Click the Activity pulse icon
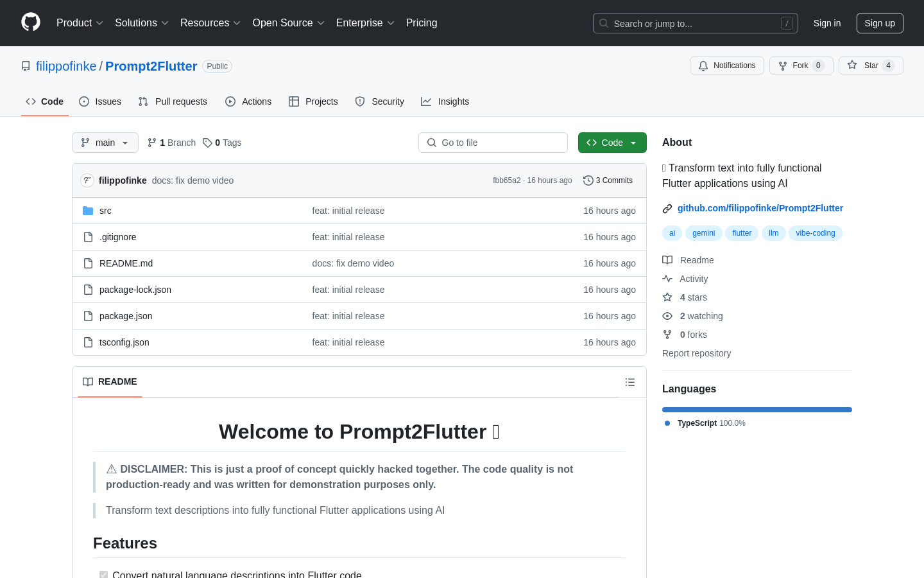 [667, 279]
